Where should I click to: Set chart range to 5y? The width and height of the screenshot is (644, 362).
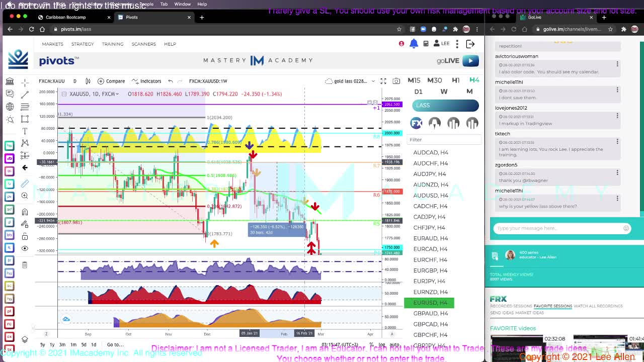point(42,344)
